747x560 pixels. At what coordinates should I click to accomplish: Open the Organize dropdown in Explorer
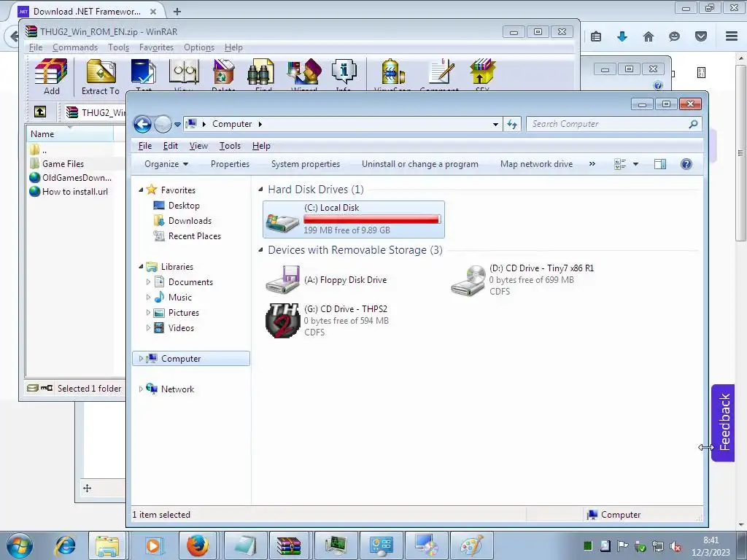click(x=166, y=164)
